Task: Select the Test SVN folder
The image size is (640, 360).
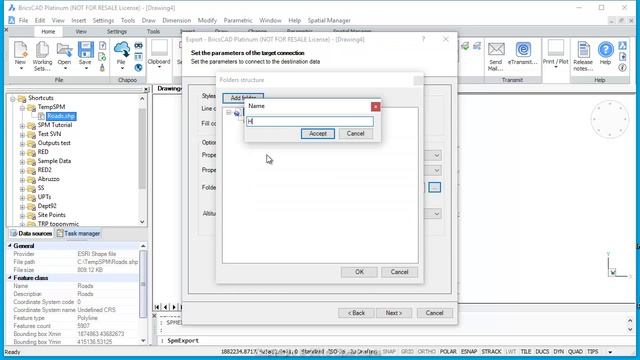Action: (x=49, y=134)
